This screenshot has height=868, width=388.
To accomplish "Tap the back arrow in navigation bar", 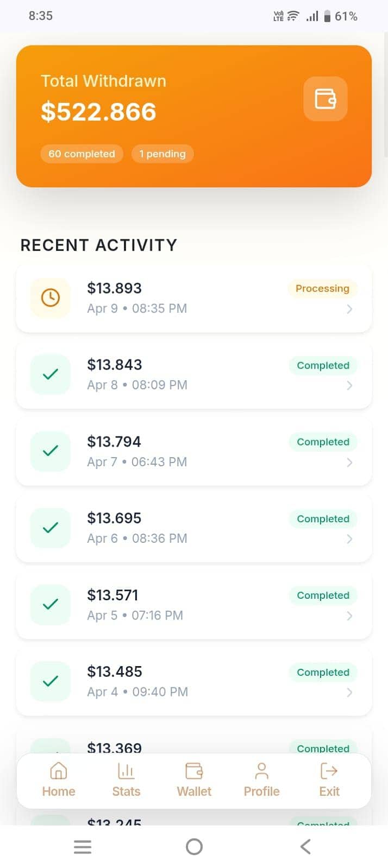I will [305, 846].
